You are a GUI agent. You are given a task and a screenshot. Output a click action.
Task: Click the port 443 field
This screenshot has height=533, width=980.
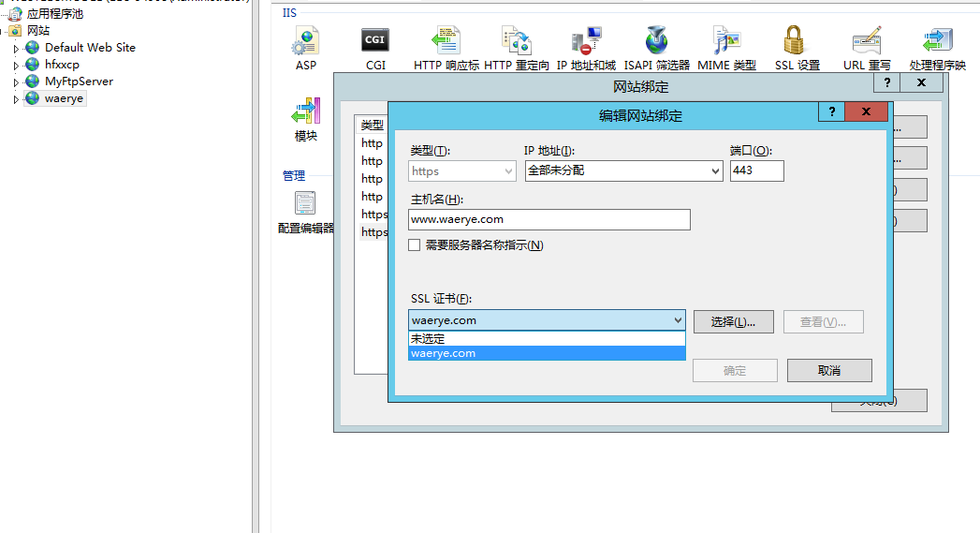tap(757, 170)
